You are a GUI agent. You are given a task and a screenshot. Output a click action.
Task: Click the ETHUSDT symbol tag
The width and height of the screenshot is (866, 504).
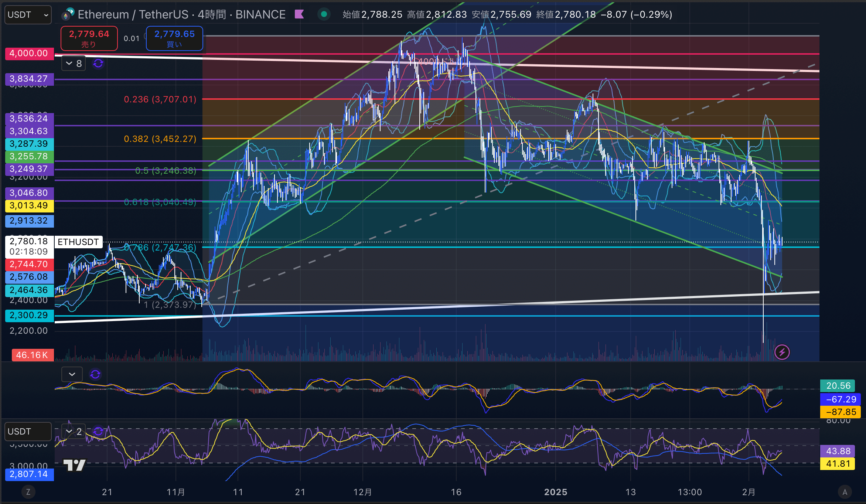[x=78, y=242]
